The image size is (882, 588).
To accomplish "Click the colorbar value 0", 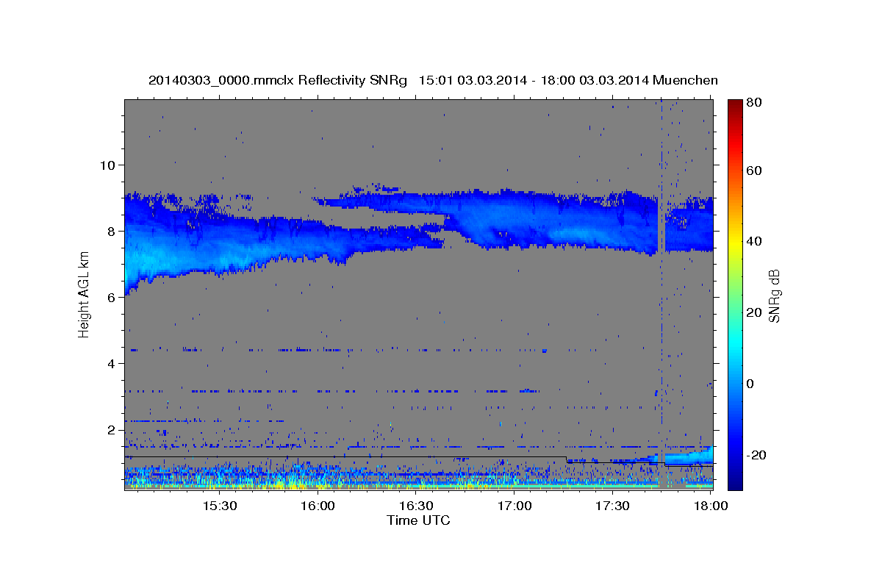I will (x=751, y=384).
